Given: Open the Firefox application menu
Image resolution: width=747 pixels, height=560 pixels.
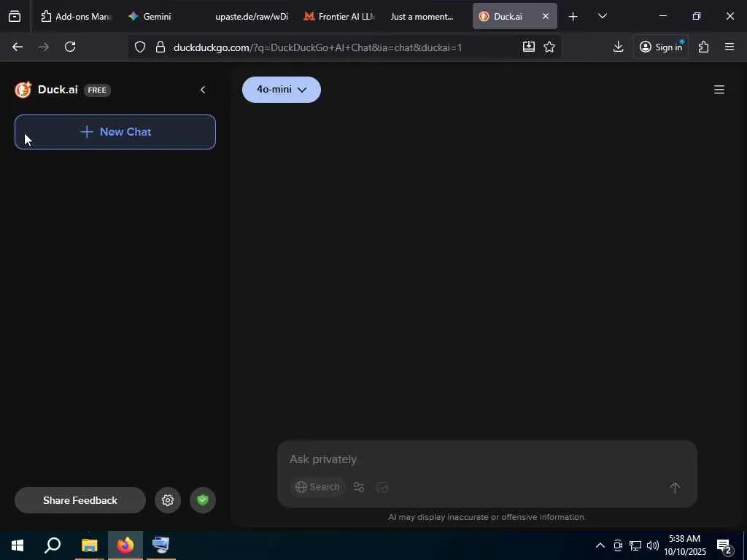Looking at the screenshot, I should pos(729,47).
